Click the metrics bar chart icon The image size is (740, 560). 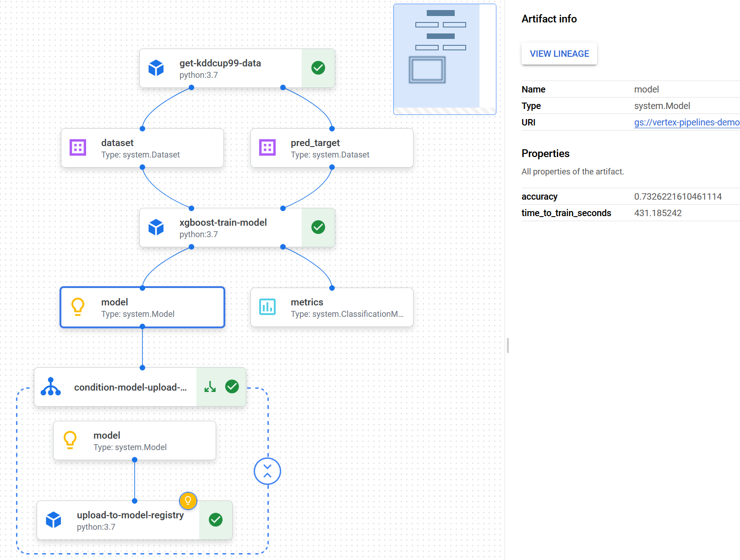pos(267,307)
